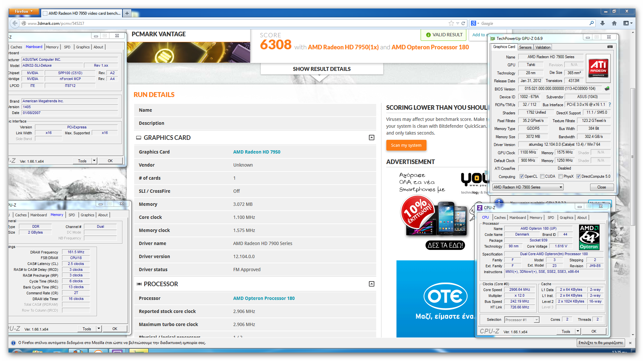This screenshot has width=644, height=361.
Task: Reload the page with the refresh icon
Action: pos(463,23)
